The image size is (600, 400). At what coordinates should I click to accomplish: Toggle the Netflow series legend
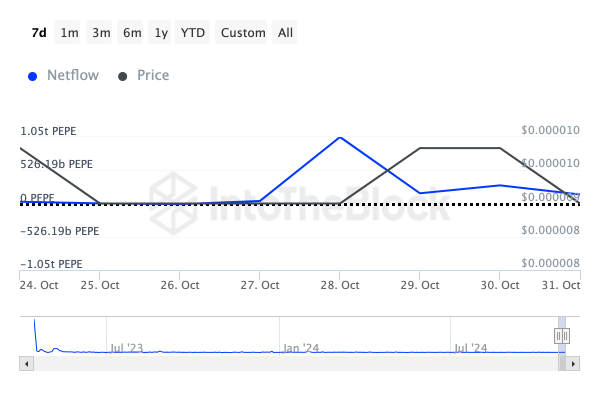click(x=72, y=76)
